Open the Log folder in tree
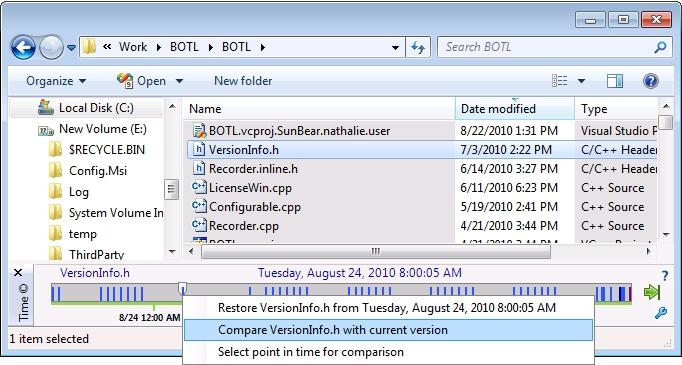The width and height of the screenshot is (682, 365). [x=79, y=192]
